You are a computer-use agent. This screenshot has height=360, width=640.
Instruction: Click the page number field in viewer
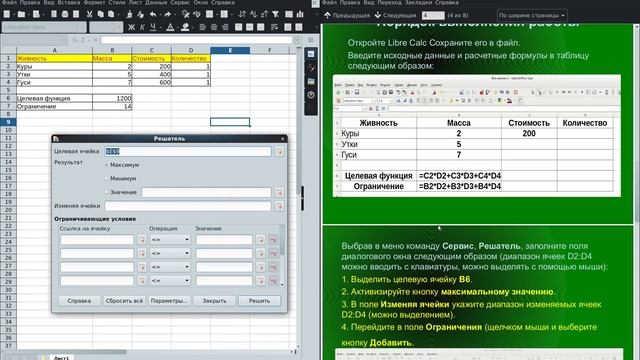tap(433, 16)
